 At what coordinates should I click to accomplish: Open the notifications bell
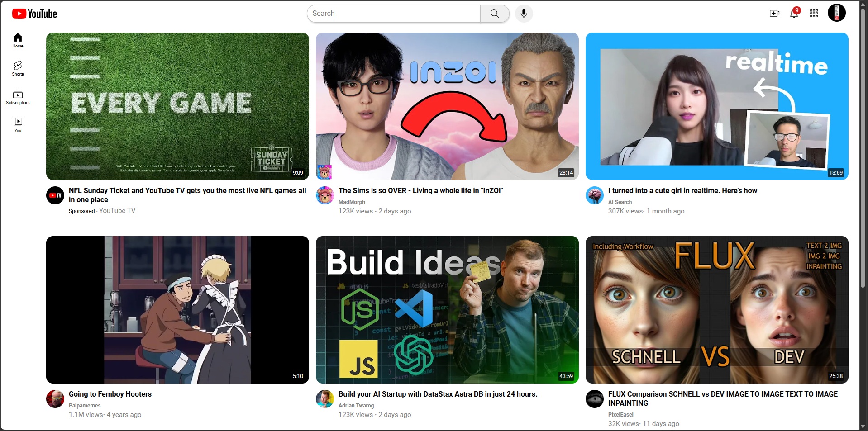(794, 13)
